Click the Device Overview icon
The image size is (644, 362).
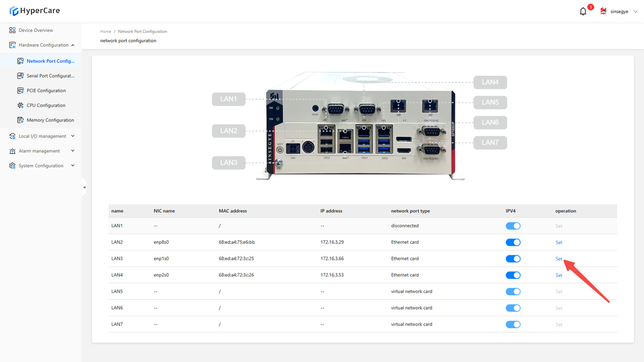(x=13, y=30)
